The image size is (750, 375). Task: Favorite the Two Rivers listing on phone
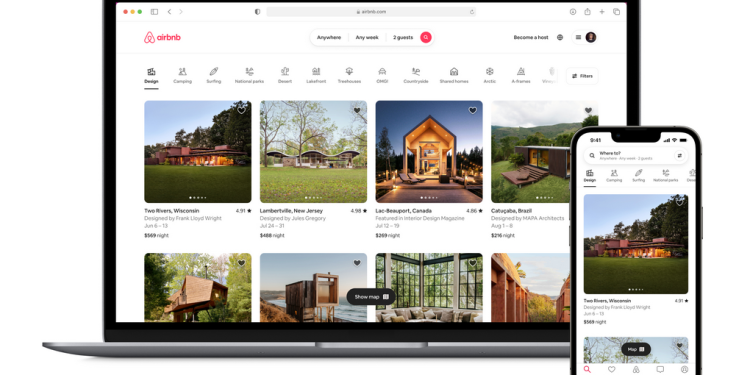[x=679, y=202]
